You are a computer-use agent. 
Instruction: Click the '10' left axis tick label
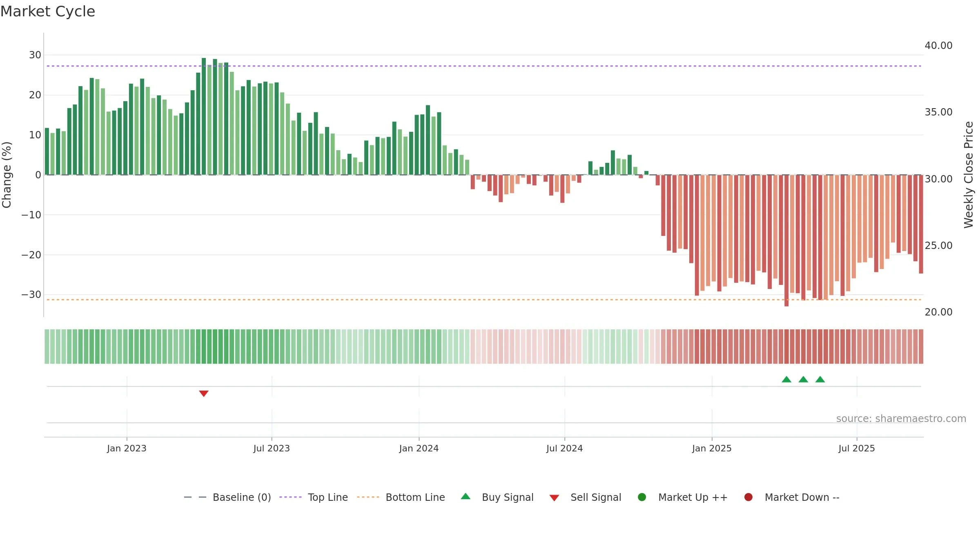pos(35,135)
